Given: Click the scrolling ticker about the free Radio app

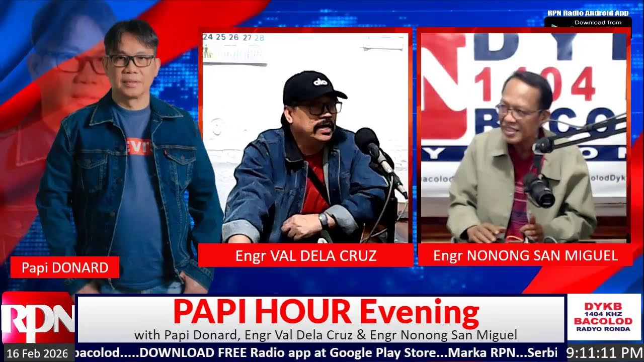Looking at the screenshot, I should (x=317, y=352).
